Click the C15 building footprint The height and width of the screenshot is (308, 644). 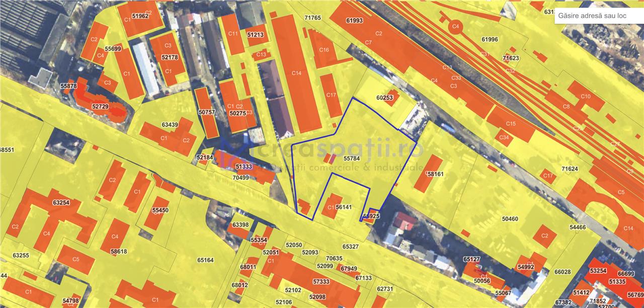(511, 124)
